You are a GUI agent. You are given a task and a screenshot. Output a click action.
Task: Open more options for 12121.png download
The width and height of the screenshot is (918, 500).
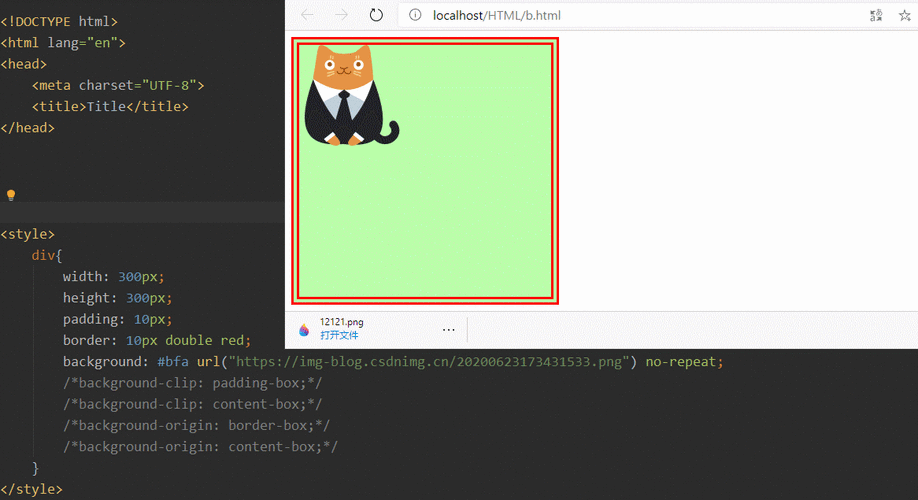point(448,329)
